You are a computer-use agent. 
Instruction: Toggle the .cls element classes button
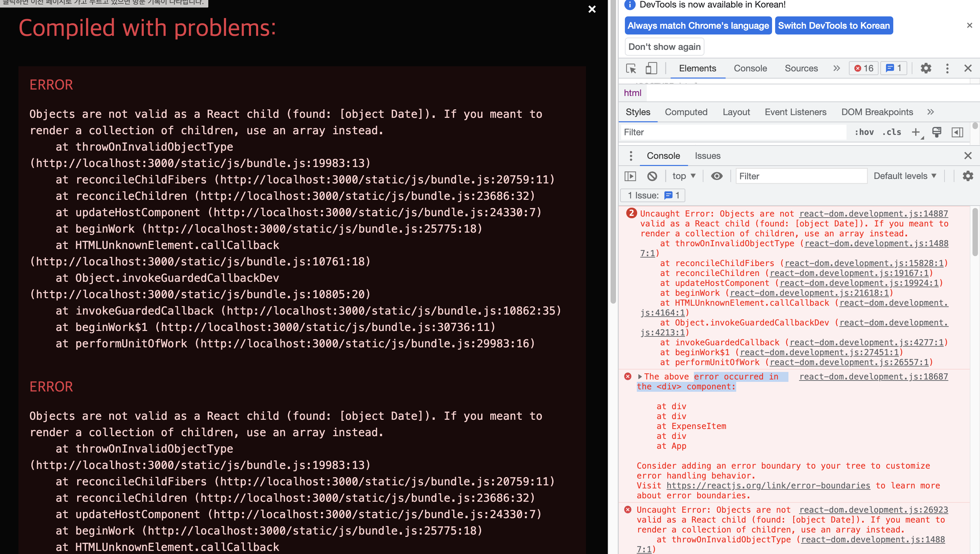coord(892,133)
